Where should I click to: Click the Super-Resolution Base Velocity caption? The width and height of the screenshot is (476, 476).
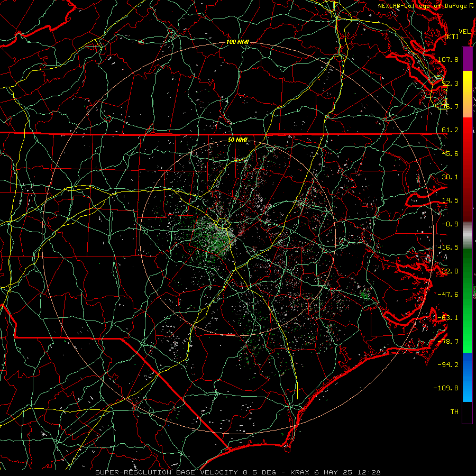pos(237,472)
